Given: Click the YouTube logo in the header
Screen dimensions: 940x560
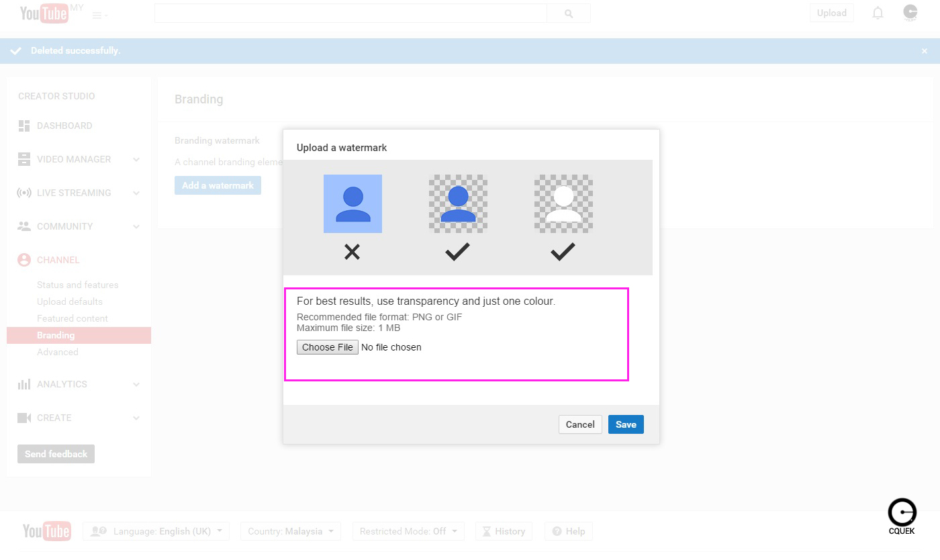Looking at the screenshot, I should click(44, 13).
